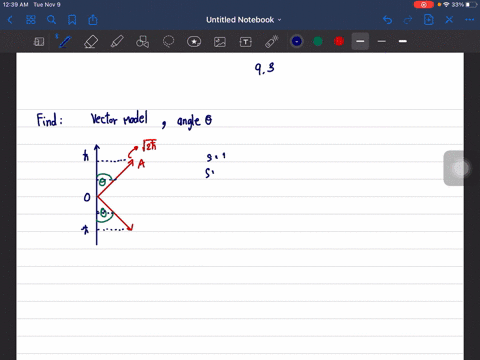Select the Image insert tool

coord(220,42)
